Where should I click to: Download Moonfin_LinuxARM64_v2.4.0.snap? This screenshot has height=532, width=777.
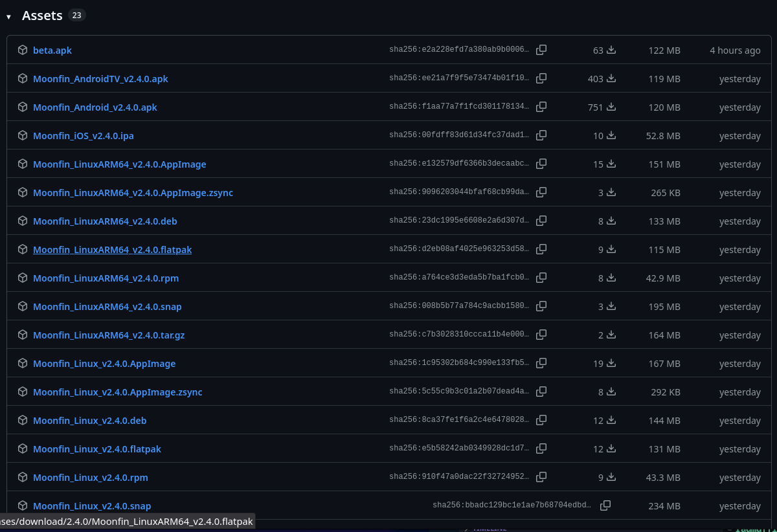[x=107, y=307]
